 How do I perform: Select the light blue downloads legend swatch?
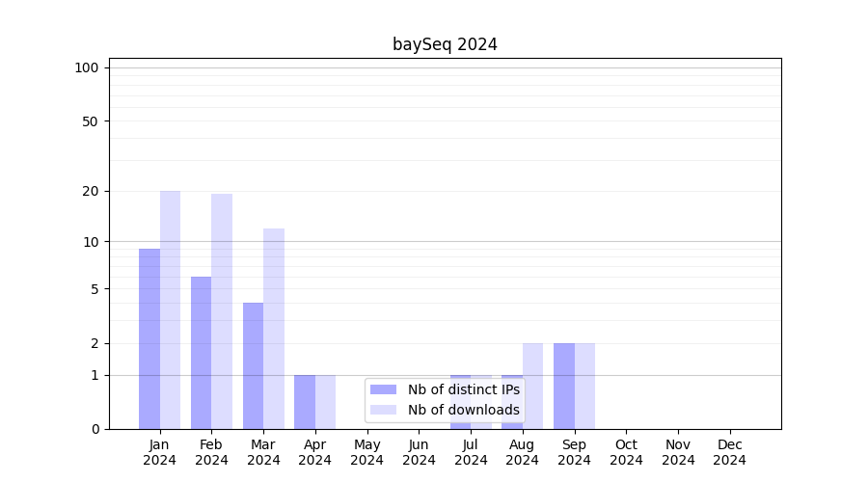pos(383,410)
